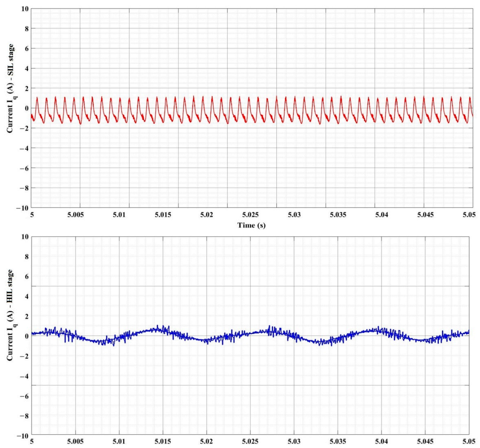Select the 5.01 x-tick label under the red plot
480x448 pixels.
coord(129,215)
